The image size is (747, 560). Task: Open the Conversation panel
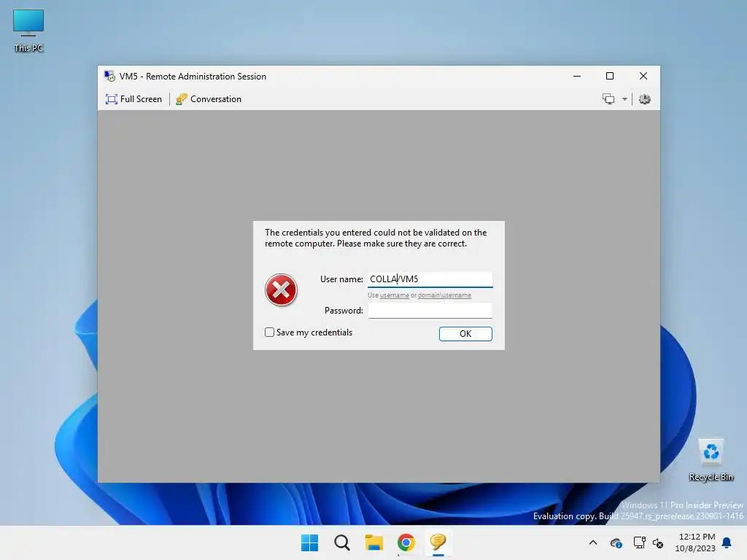click(x=209, y=99)
